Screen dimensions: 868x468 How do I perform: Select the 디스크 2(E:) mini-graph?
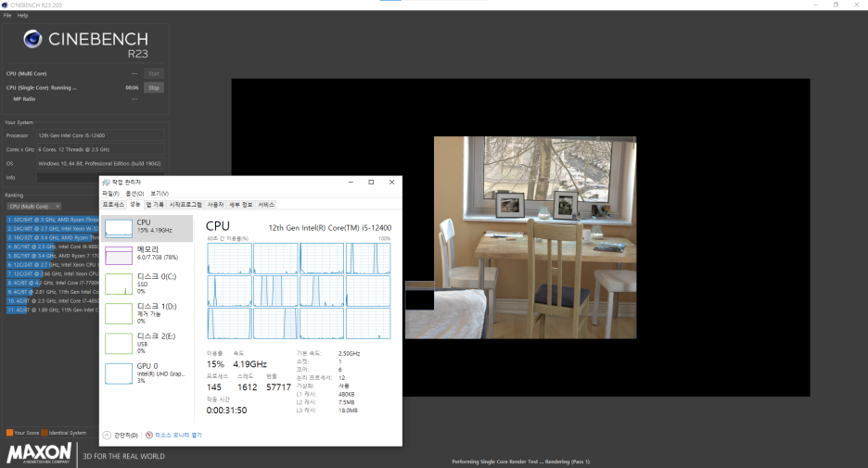point(119,344)
